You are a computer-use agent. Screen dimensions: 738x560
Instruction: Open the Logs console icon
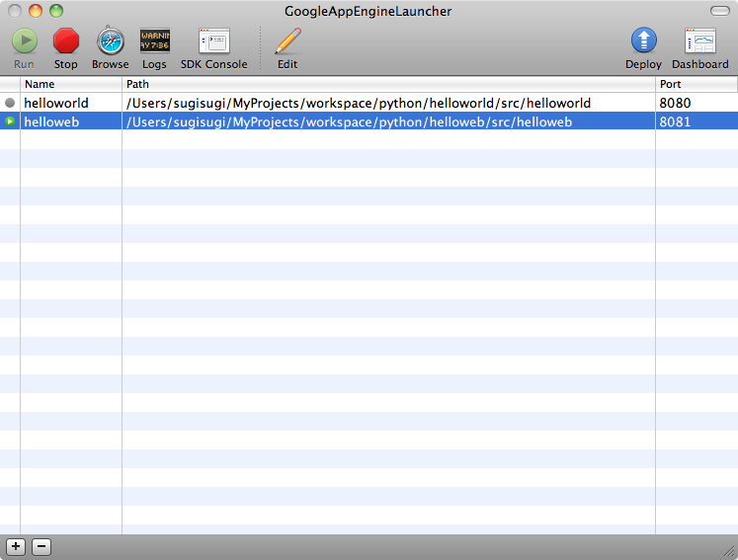click(x=154, y=40)
